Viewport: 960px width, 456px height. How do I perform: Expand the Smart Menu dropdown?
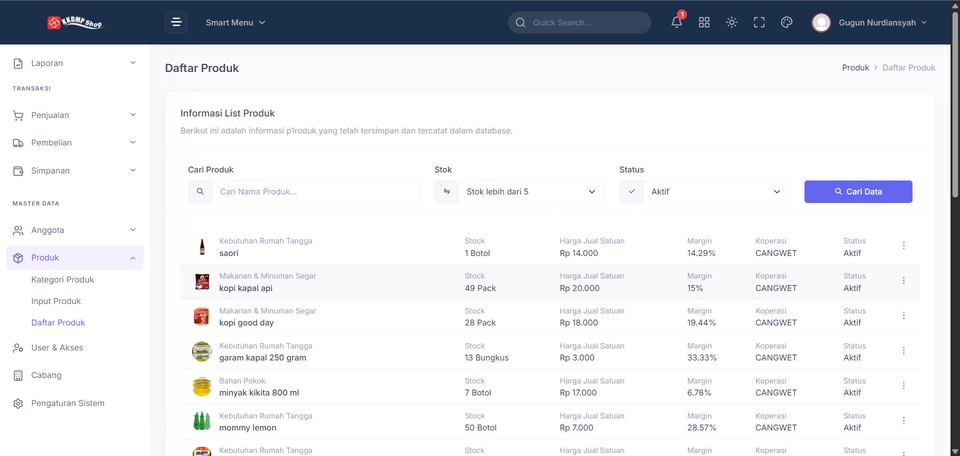pos(236,23)
